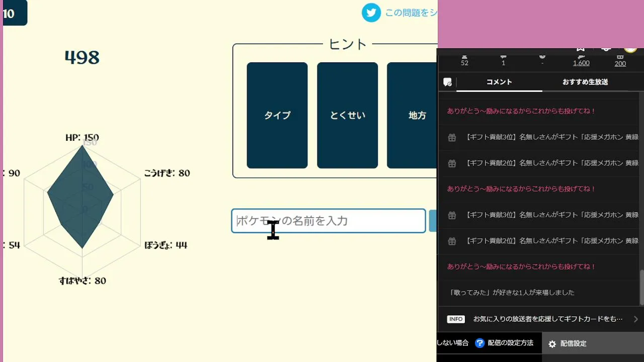Screen dimensions: 644x362
Task: Reveal the 地方 hint card
Action: (412, 115)
